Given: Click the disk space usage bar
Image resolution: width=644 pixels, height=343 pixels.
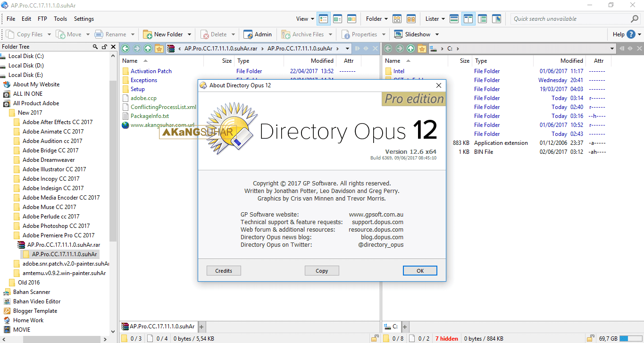Looking at the screenshot, I should [x=630, y=339].
